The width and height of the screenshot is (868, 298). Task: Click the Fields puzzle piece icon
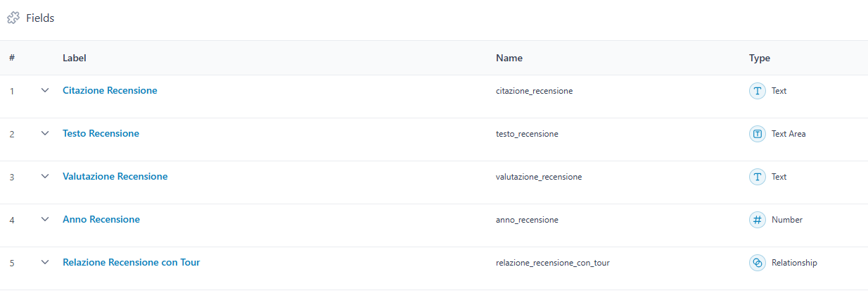coord(13,18)
